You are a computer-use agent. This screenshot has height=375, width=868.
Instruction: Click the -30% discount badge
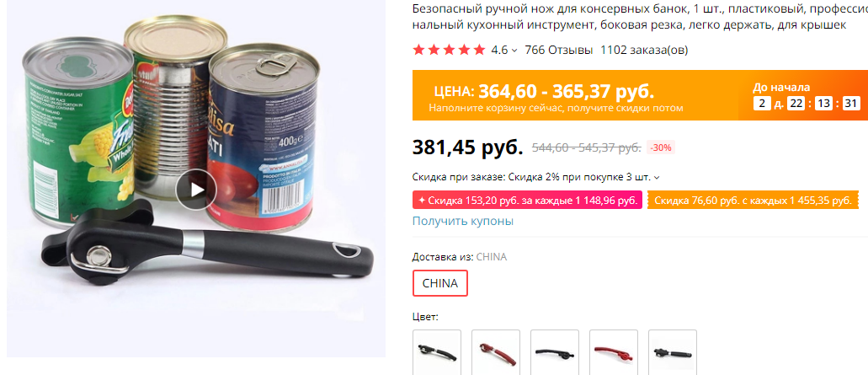pos(661,148)
